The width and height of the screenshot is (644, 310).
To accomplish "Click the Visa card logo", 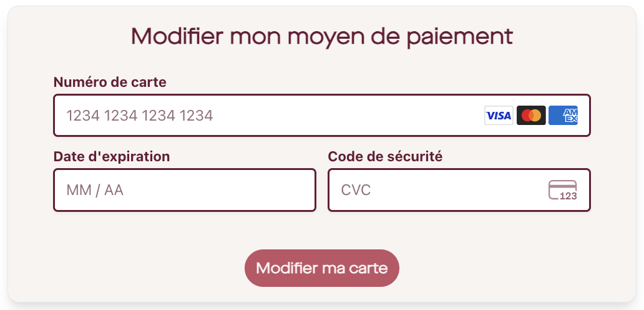I will [x=499, y=116].
